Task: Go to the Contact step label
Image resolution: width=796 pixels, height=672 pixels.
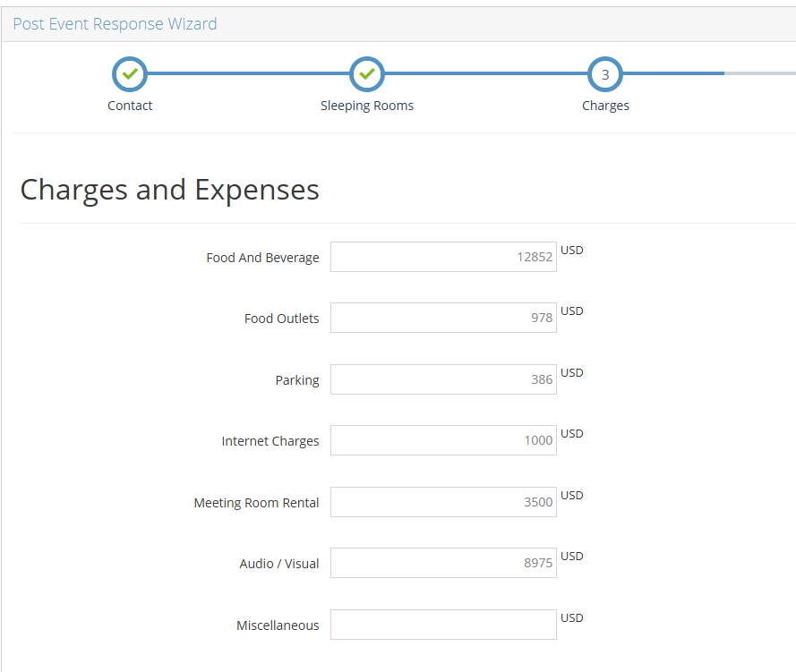Action: (130, 106)
